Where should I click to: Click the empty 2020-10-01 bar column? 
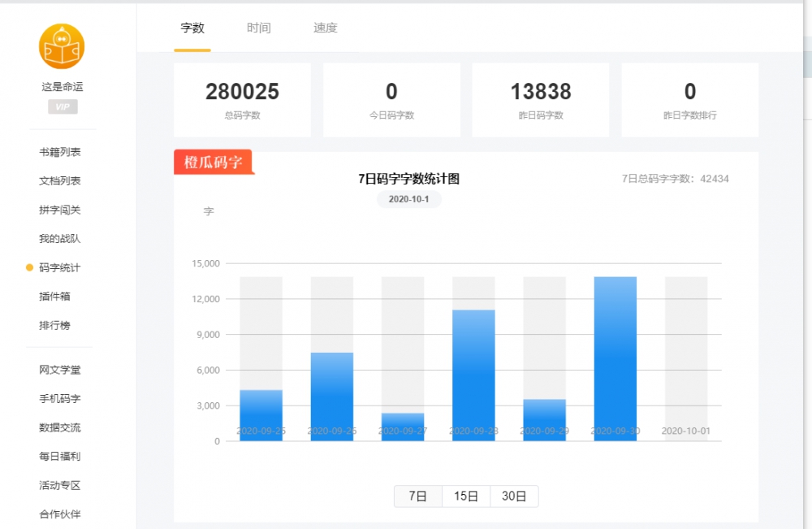pyautogui.click(x=686, y=359)
